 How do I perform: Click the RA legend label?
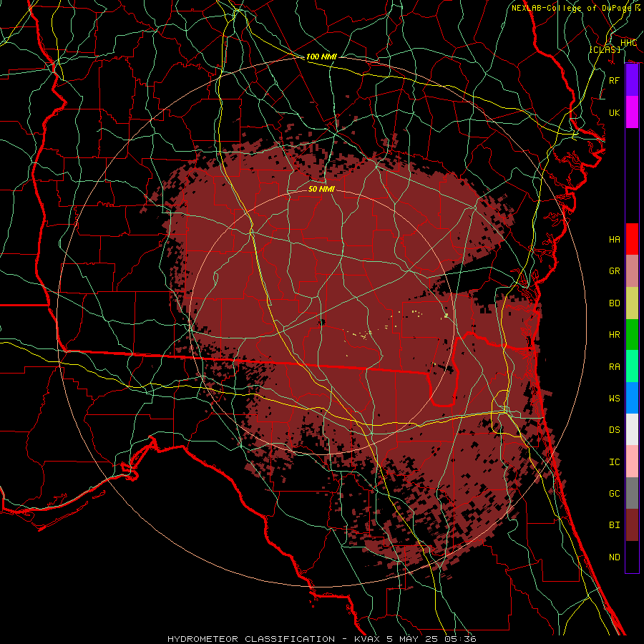click(x=615, y=366)
